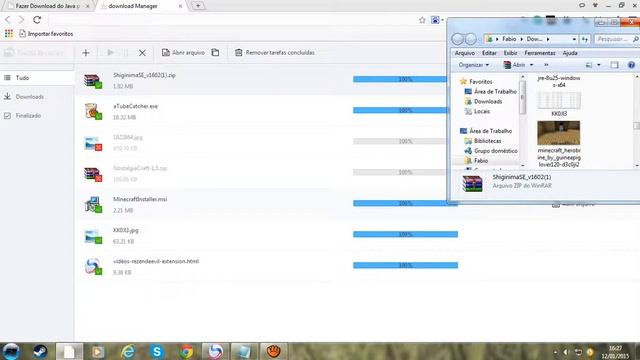Image resolution: width=640 pixels, height=360 pixels.
Task: Click the NostalgiaCraft zip archive icon
Action: [93, 174]
